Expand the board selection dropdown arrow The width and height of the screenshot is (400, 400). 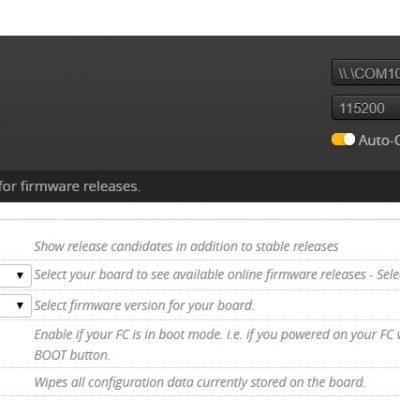(x=20, y=275)
